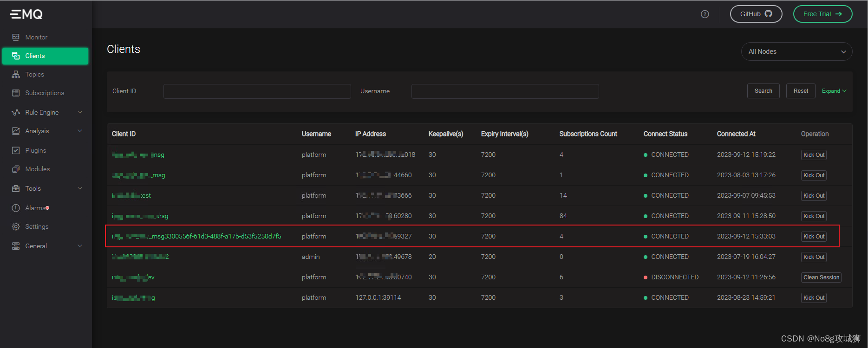Select the Clients sidebar icon
This screenshot has width=868, height=348.
tap(16, 56)
